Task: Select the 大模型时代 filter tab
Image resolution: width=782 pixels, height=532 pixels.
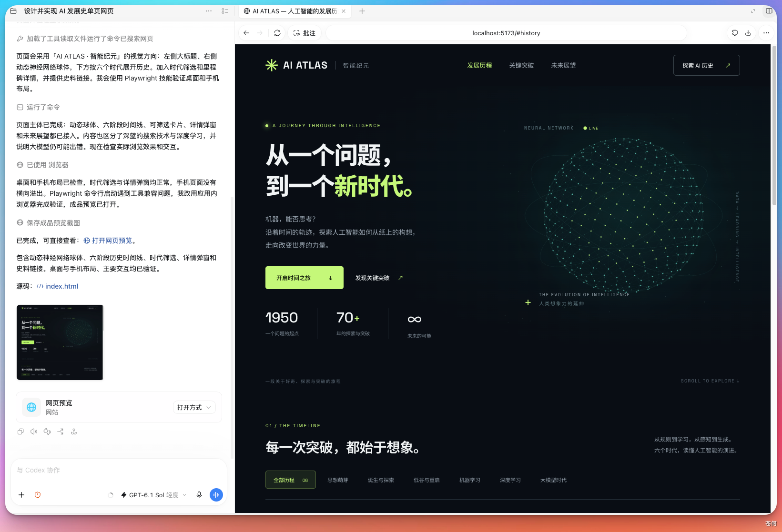Action: coord(553,480)
